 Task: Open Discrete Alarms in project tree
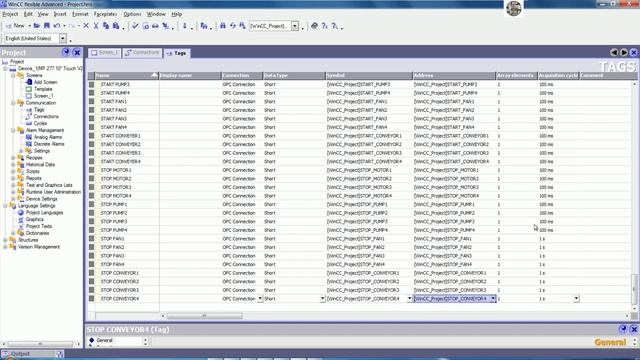[x=49, y=144]
